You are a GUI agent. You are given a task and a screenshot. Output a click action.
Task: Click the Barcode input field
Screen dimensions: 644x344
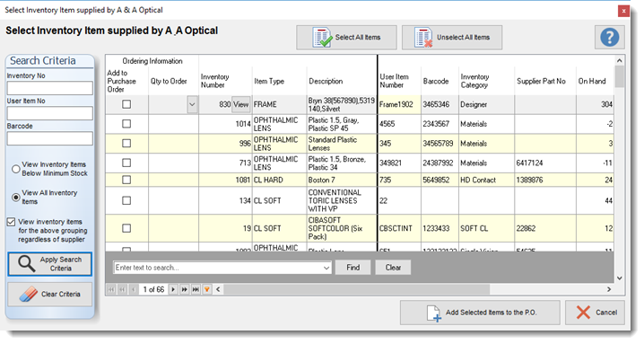(x=49, y=138)
